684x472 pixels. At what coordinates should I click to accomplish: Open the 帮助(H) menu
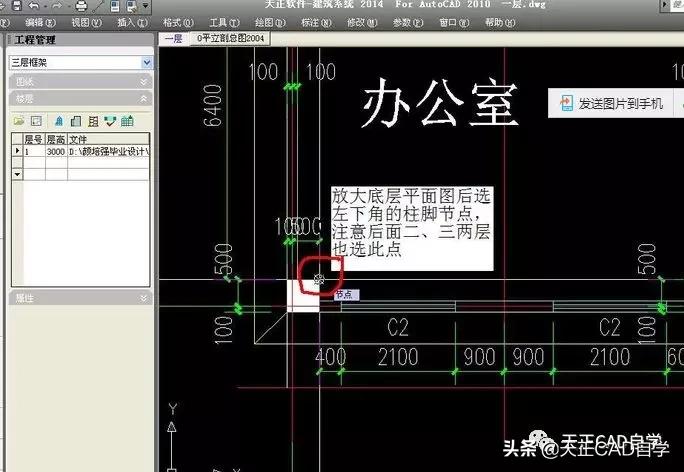pyautogui.click(x=500, y=22)
